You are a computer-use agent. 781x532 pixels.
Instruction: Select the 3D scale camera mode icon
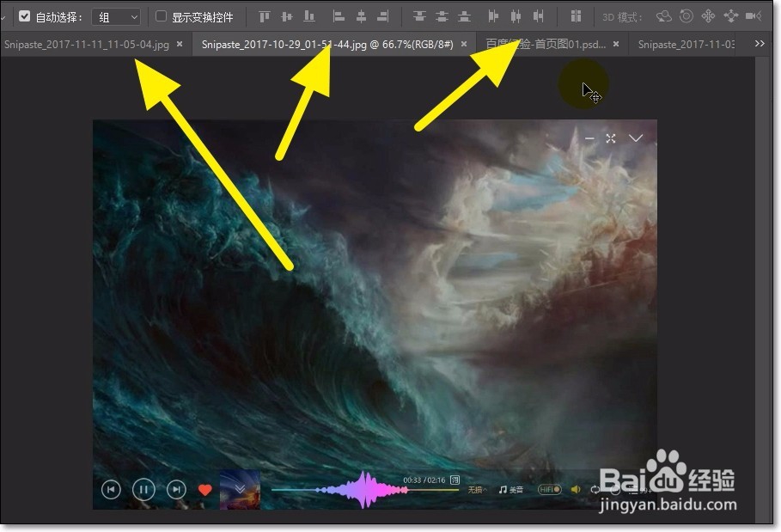click(x=754, y=16)
